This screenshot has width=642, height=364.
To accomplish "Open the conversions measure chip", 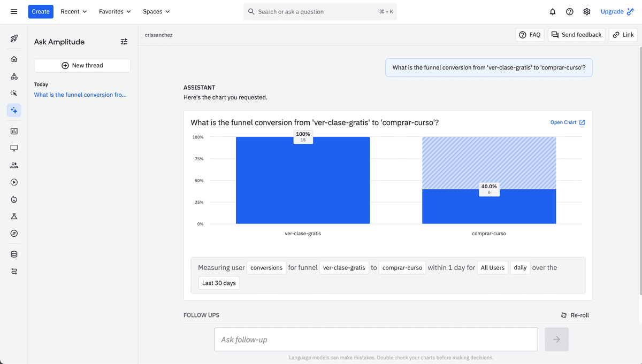I will [x=266, y=268].
